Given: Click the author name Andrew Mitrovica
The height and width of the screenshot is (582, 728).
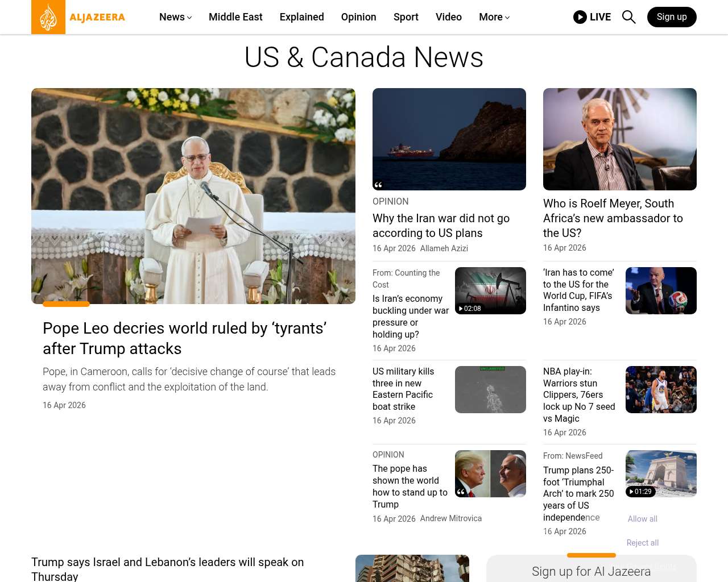Looking at the screenshot, I should [x=450, y=518].
